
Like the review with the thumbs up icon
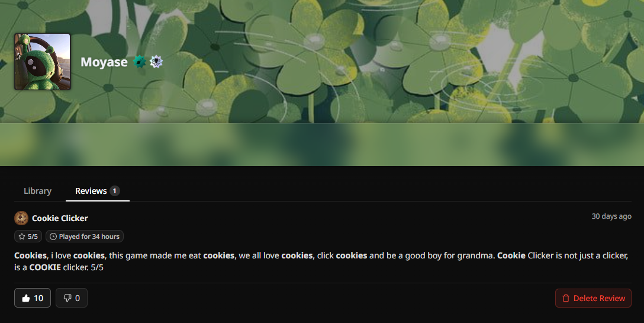coord(26,298)
